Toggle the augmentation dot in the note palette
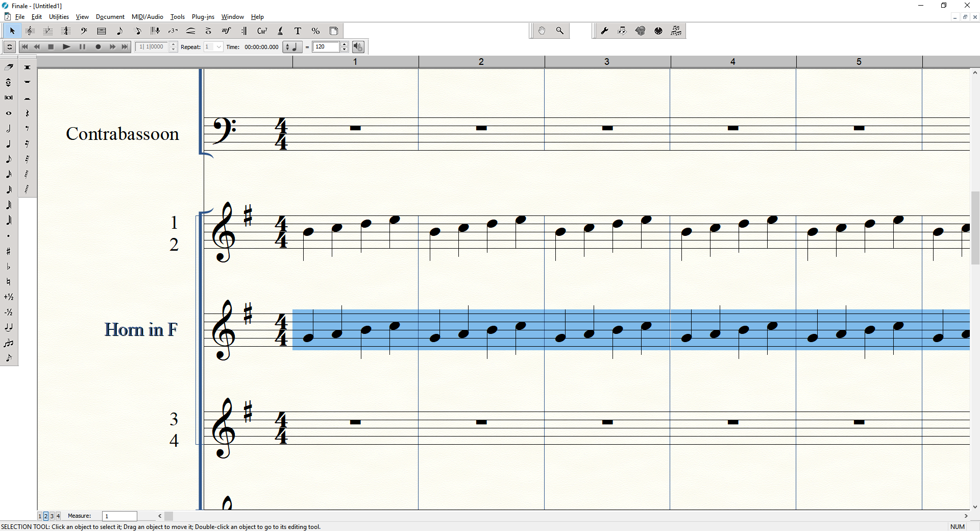 (x=9, y=236)
